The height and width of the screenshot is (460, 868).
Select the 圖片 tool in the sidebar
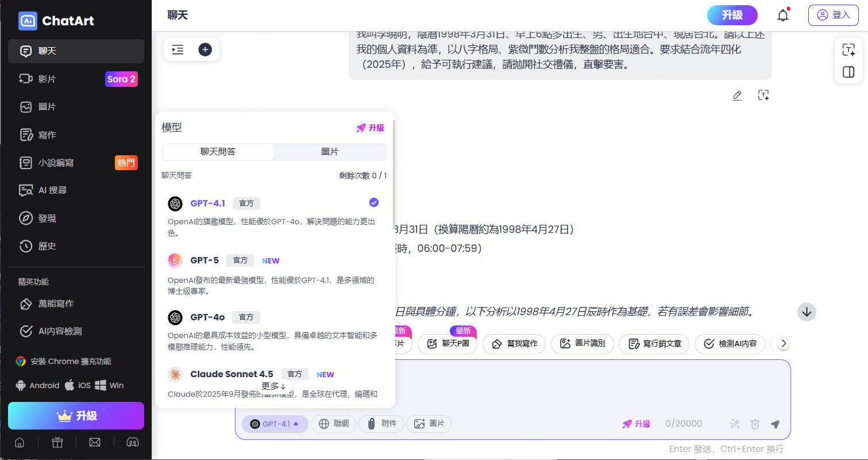tap(47, 107)
